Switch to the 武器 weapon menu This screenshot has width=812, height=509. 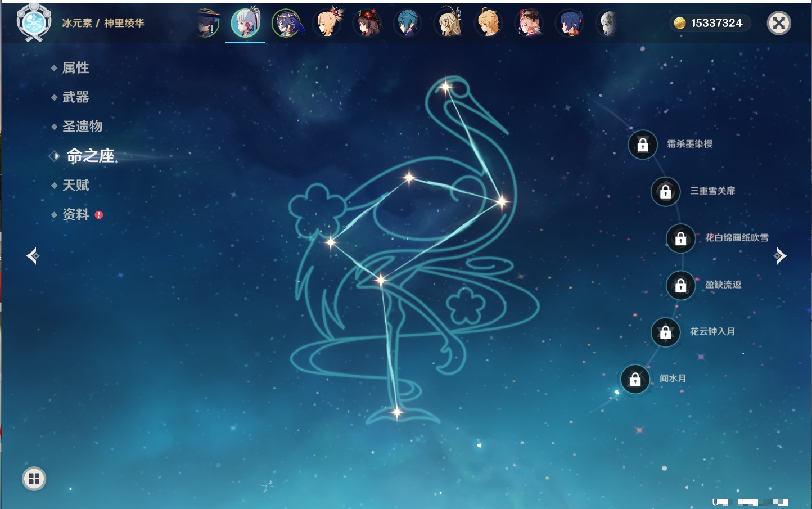click(75, 97)
